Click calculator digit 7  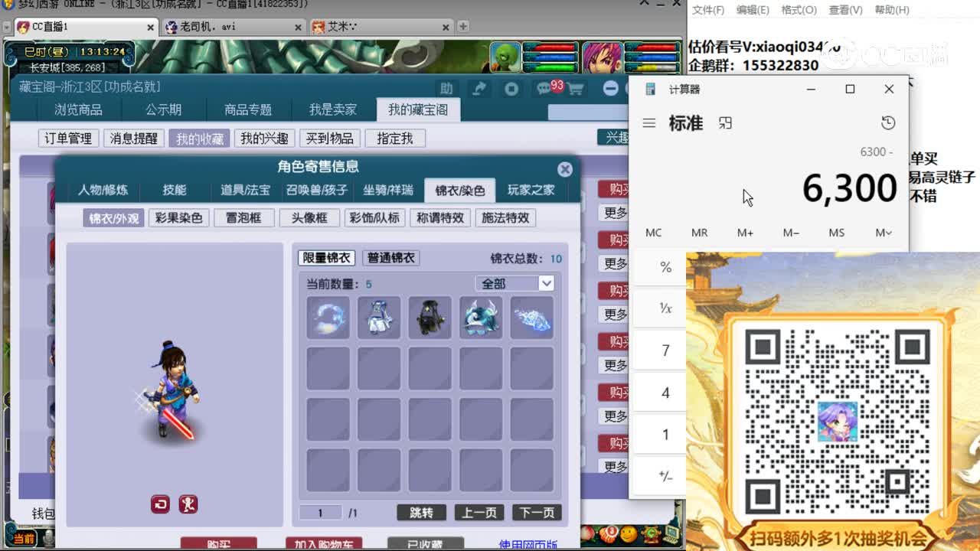[665, 350]
